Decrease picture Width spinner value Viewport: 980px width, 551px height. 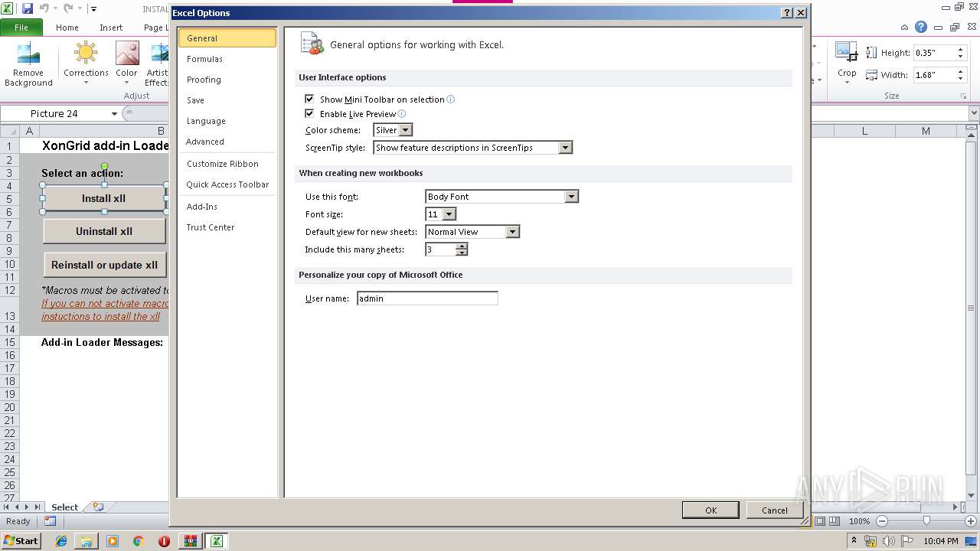960,79
